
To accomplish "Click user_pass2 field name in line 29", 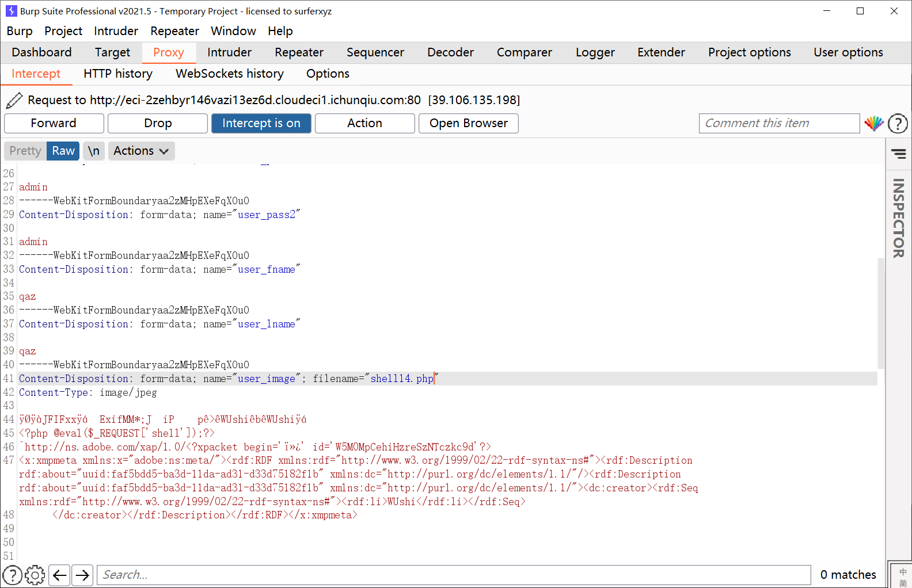I will [x=267, y=215].
